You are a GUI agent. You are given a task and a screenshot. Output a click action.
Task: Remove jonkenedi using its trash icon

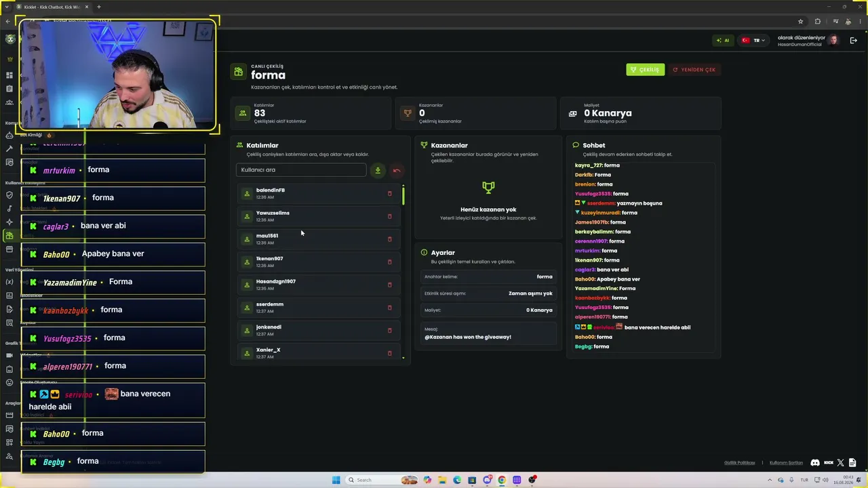point(389,330)
